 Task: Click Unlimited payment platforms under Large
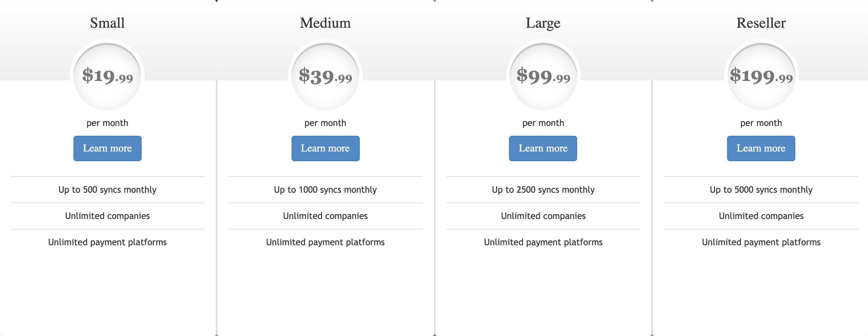(x=543, y=242)
